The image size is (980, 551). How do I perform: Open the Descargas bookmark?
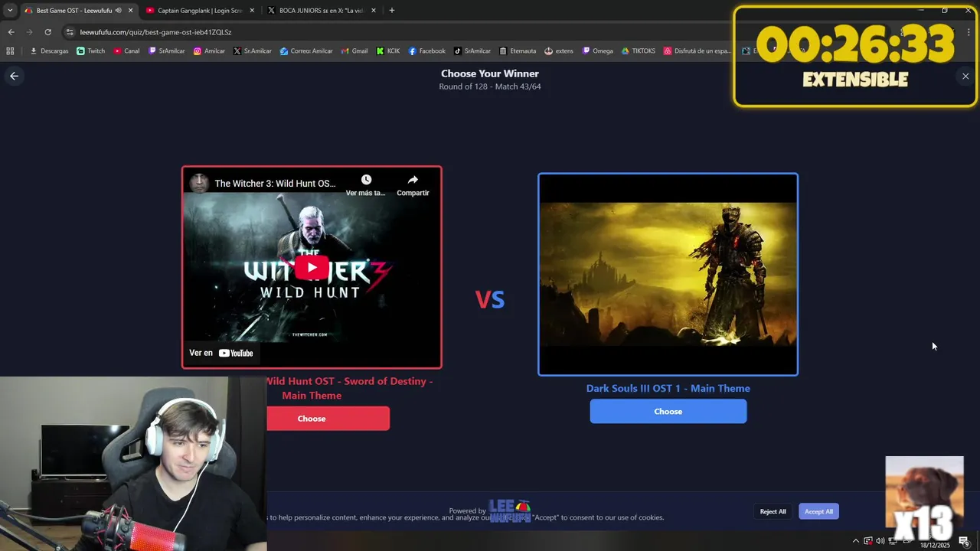(x=49, y=51)
